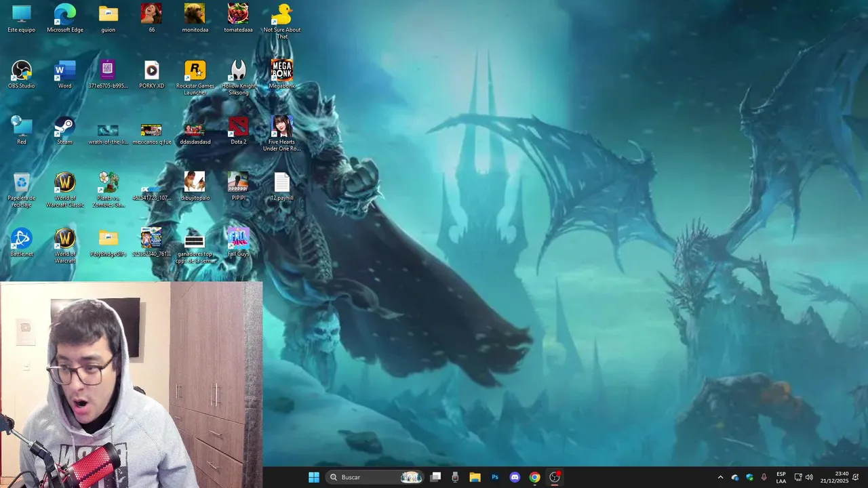Image resolution: width=868 pixels, height=488 pixels.
Task: Select the image file named 66
Action: (x=151, y=18)
